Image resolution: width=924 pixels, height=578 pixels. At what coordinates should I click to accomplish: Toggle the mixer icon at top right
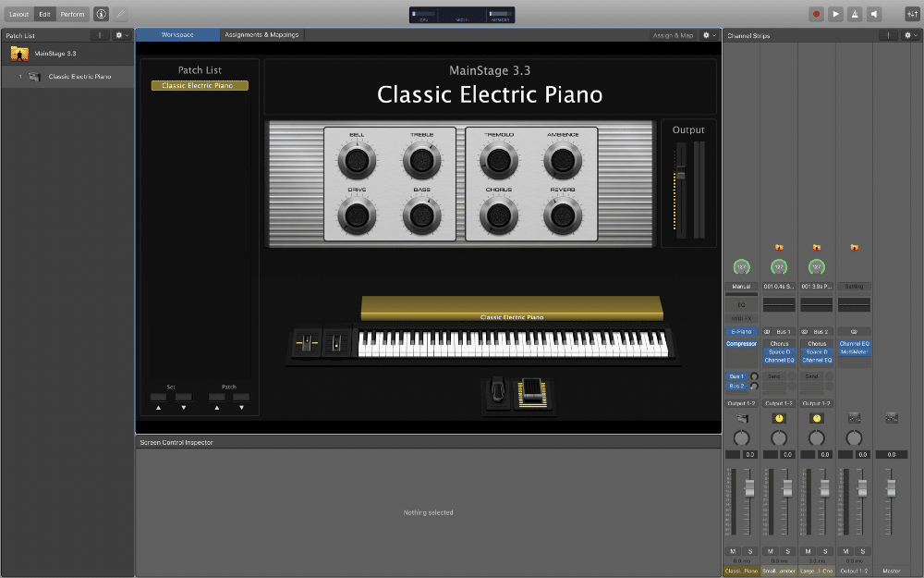pos(912,14)
